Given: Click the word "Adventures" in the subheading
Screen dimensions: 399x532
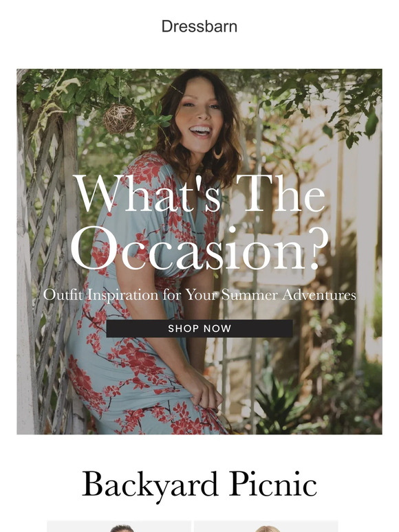Looking at the screenshot, I should (x=319, y=294).
